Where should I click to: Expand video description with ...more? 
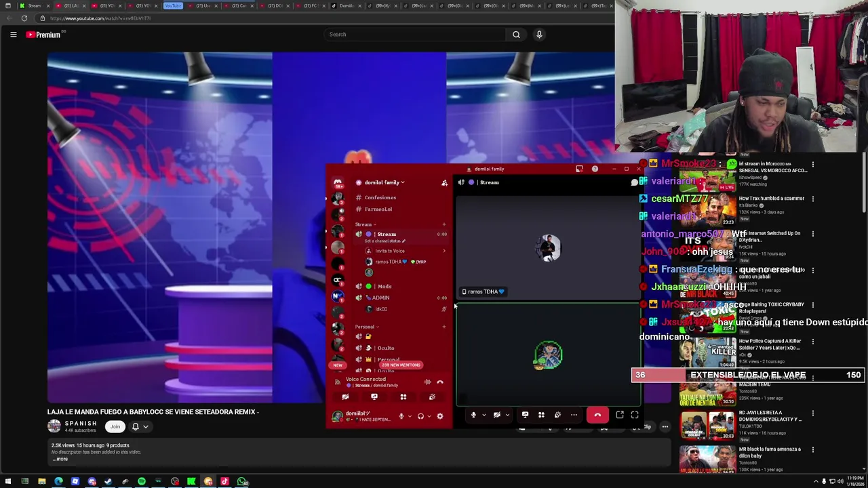pyautogui.click(x=60, y=459)
